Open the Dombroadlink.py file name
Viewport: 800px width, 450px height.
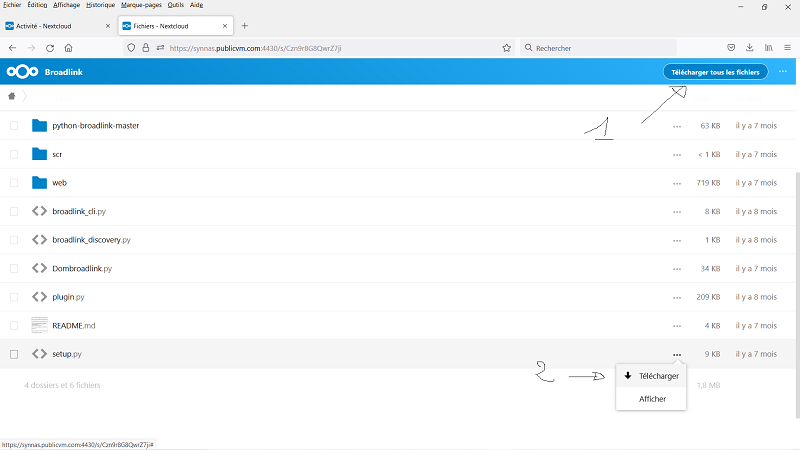(x=82, y=268)
